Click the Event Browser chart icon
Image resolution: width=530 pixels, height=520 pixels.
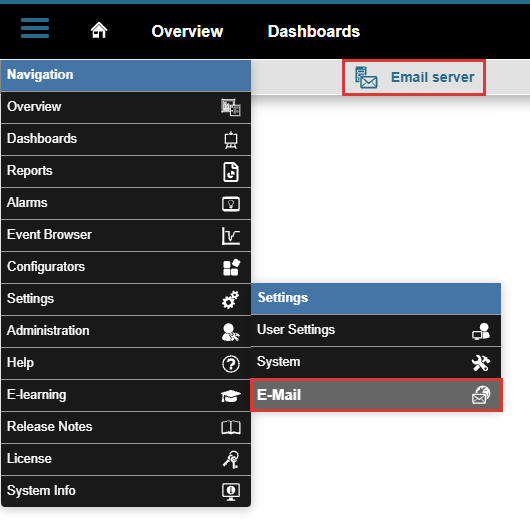pos(231,236)
